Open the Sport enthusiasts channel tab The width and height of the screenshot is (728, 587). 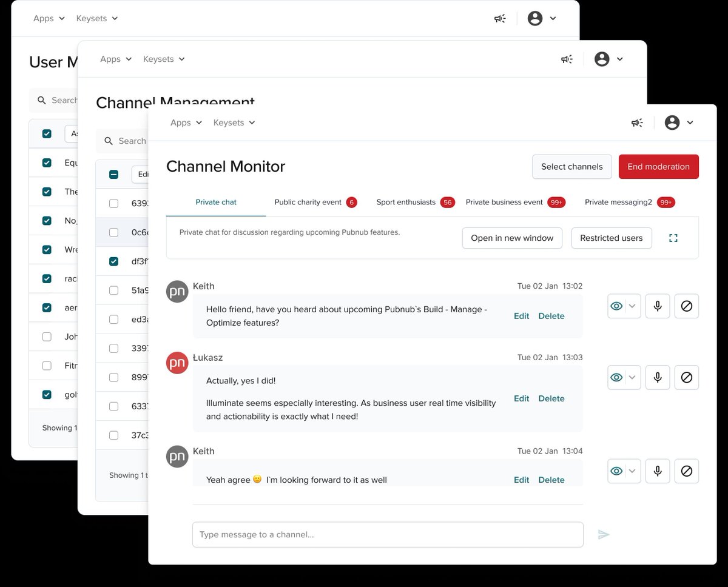406,202
